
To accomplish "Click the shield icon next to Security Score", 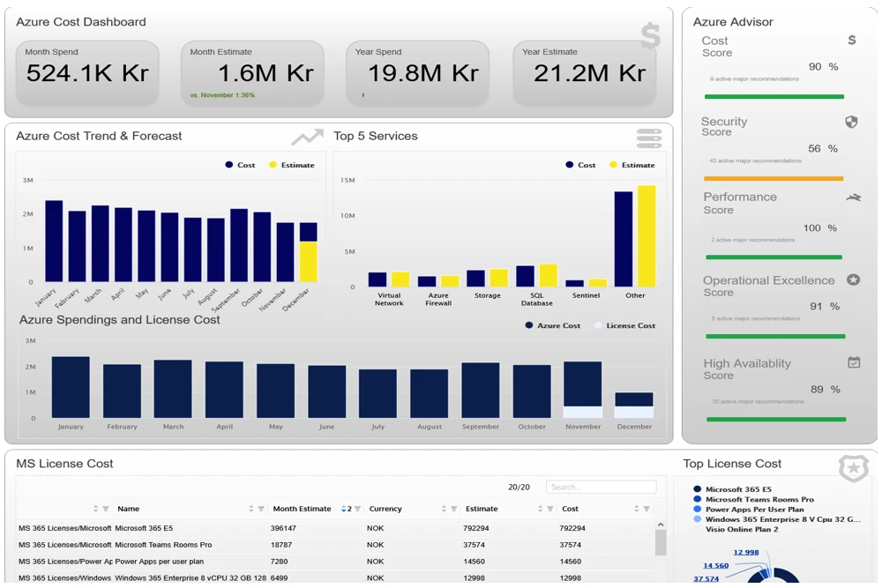I will click(x=851, y=123).
